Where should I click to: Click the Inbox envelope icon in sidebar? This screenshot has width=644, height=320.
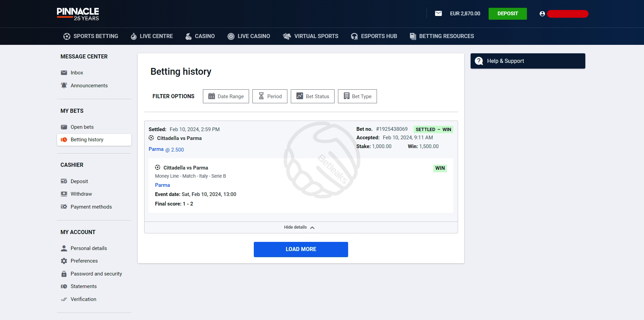[x=64, y=73]
